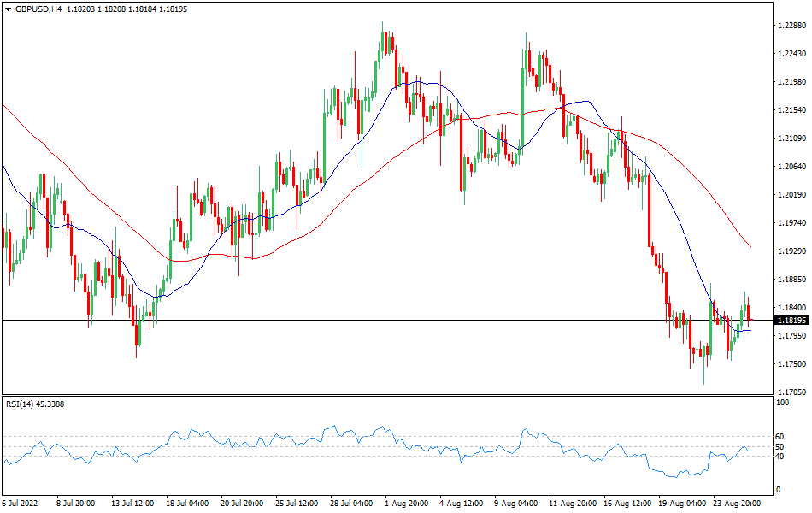The height and width of the screenshot is (513, 812).
Task: Select the 16 Aug 12:00 time label
Action: pos(627,504)
